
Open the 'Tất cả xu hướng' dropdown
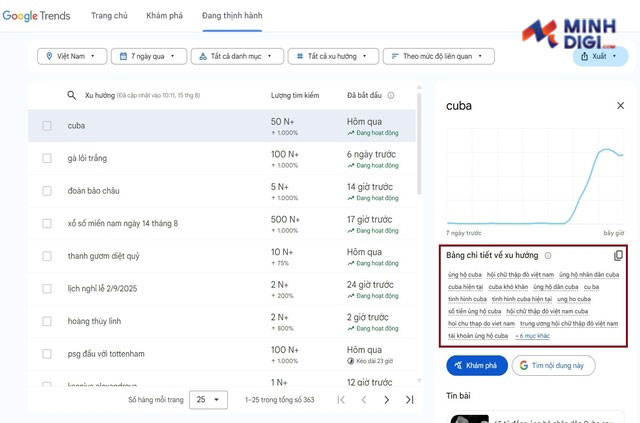(x=333, y=56)
